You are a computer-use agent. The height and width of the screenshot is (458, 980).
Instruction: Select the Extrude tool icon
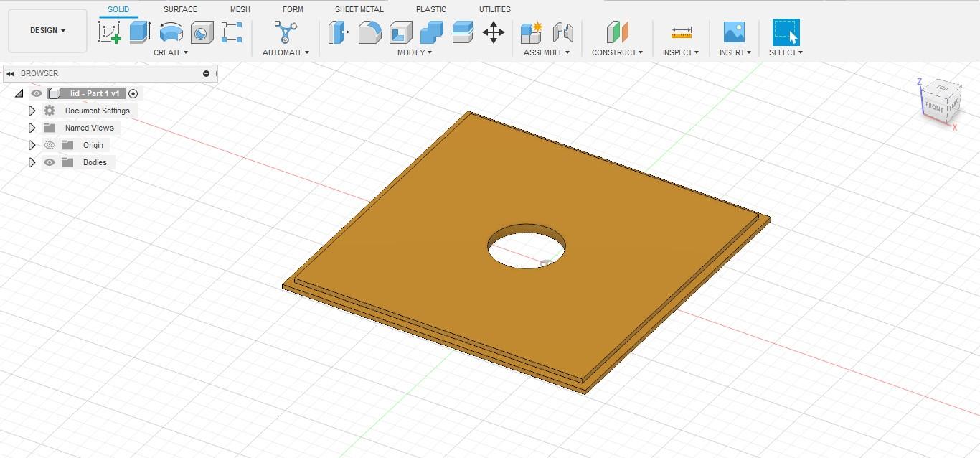[x=140, y=32]
